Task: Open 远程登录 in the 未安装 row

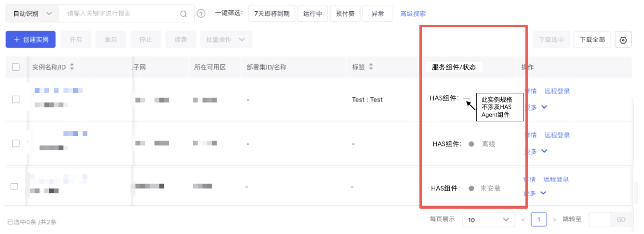Action: click(x=556, y=179)
